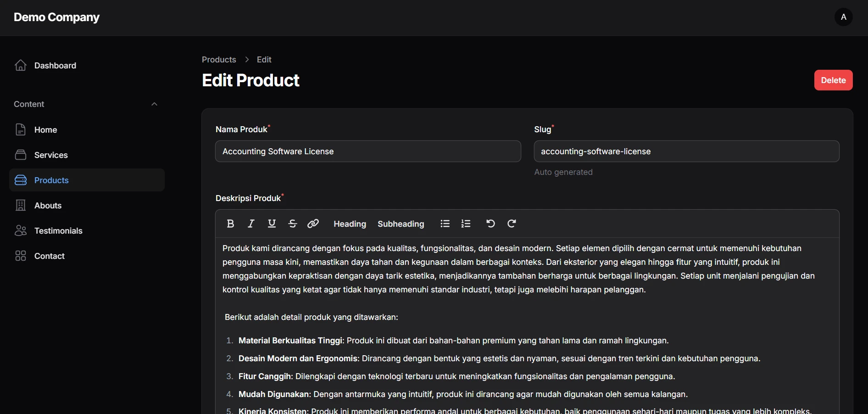Open the Contact section
Screen dimensions: 868x414
(50, 256)
